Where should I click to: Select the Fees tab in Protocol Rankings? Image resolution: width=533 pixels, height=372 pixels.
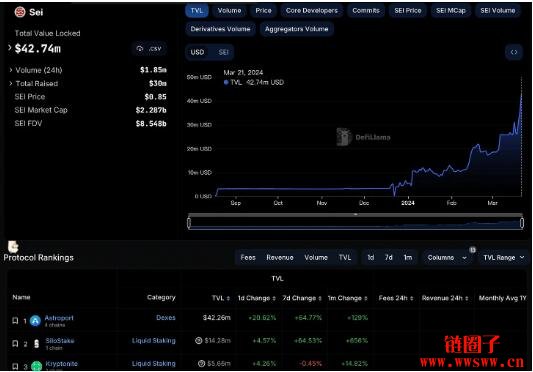coord(248,258)
